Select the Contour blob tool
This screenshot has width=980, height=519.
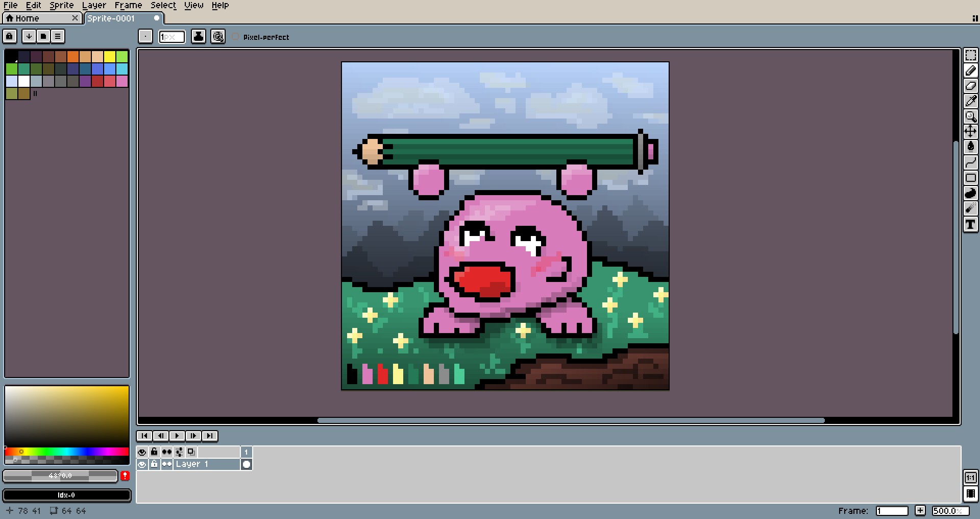coord(970,193)
